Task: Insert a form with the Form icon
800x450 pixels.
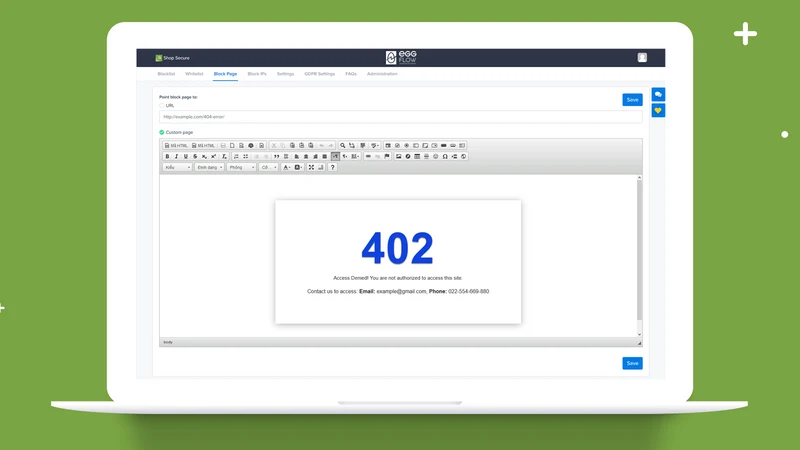Action: click(388, 145)
